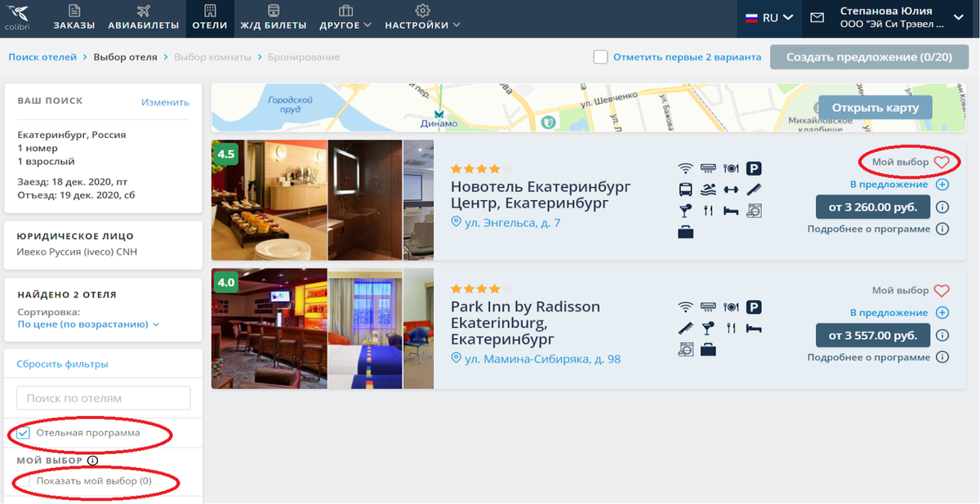Click info icon beside 3 260.00 price
Image resolution: width=980 pixels, height=504 pixels.
pyautogui.click(x=942, y=207)
